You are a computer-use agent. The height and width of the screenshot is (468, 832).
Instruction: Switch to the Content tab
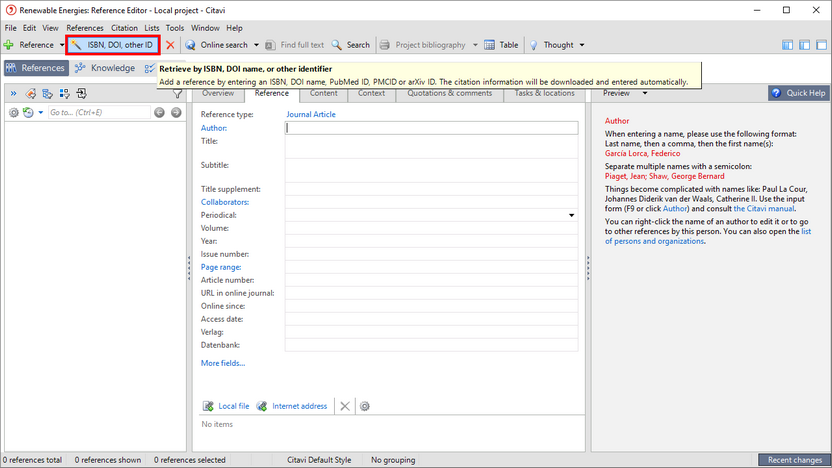pos(323,93)
